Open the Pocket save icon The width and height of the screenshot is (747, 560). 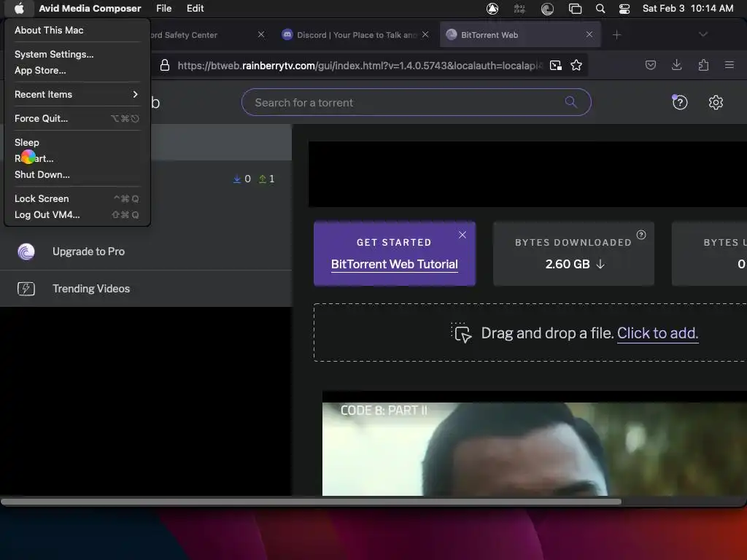(x=650, y=65)
